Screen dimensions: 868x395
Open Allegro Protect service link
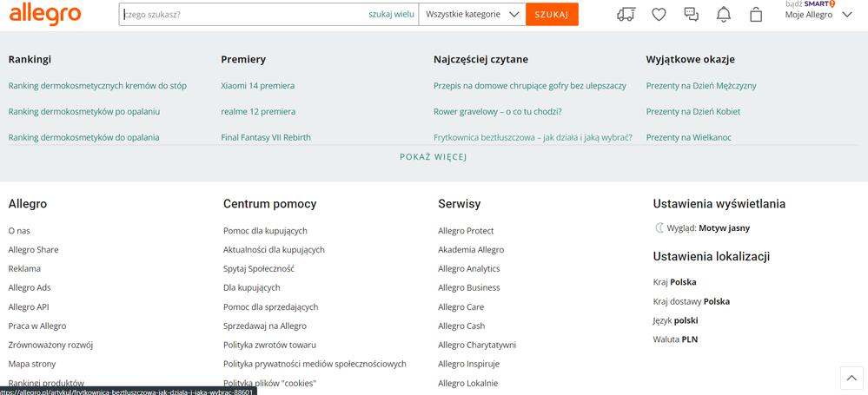466,231
